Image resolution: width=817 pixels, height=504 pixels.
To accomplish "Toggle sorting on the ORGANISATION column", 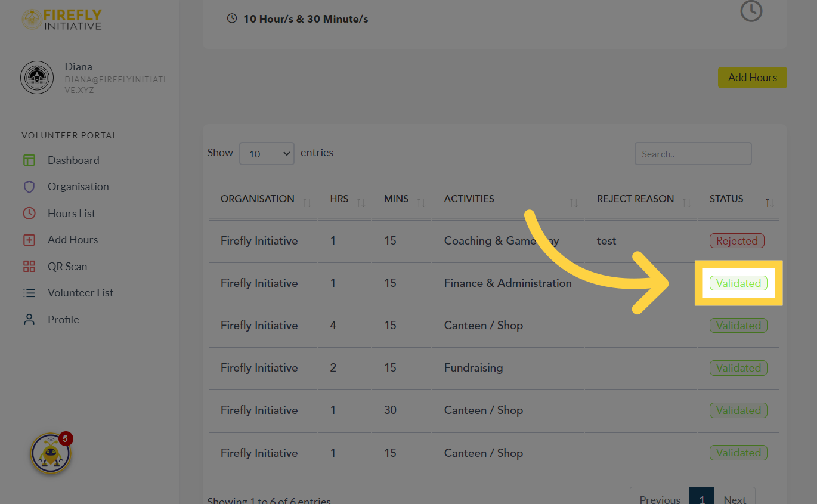I will 308,202.
